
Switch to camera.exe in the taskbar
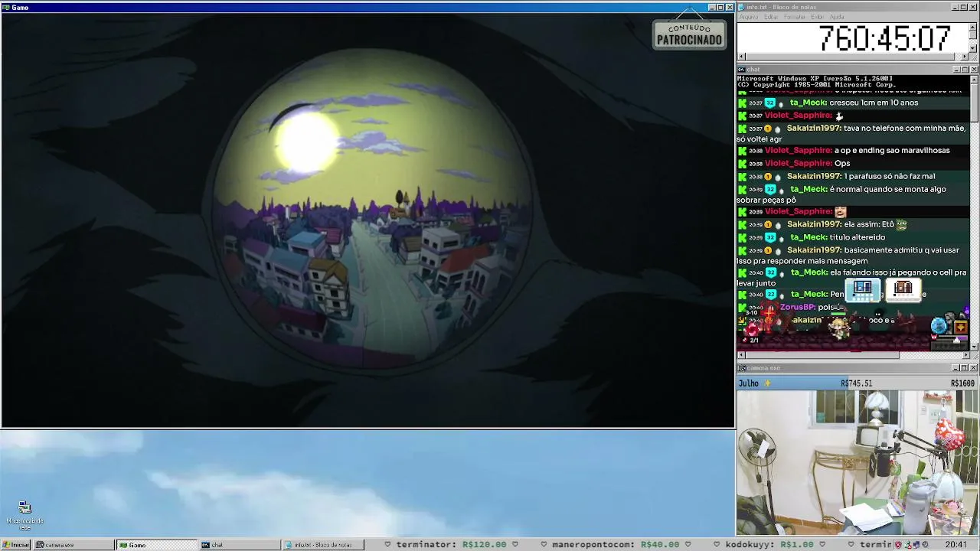74,545
